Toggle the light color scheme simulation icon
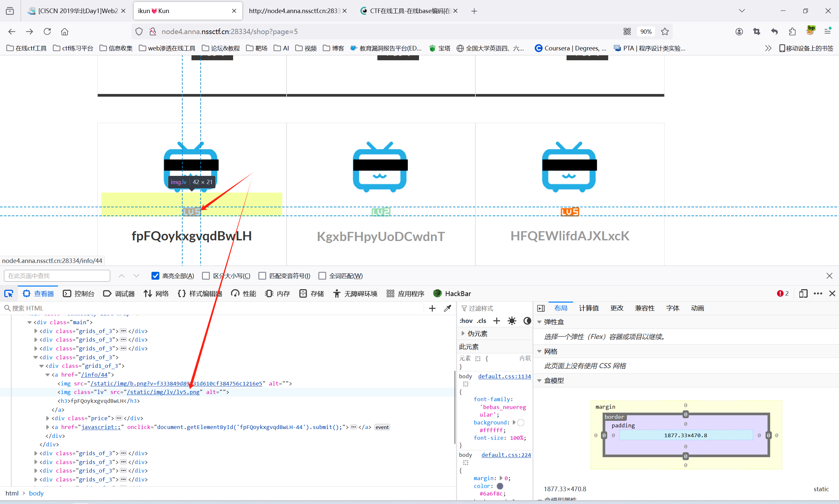839x504 pixels. point(511,321)
